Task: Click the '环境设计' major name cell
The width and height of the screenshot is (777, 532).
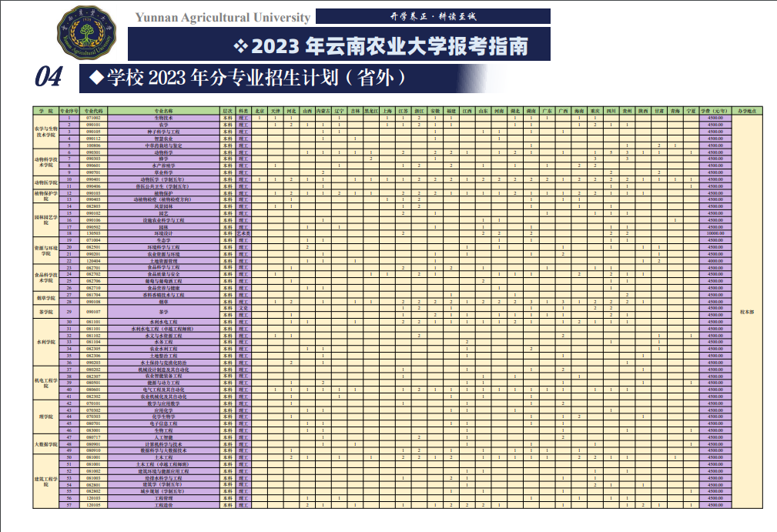Action: click(x=163, y=233)
